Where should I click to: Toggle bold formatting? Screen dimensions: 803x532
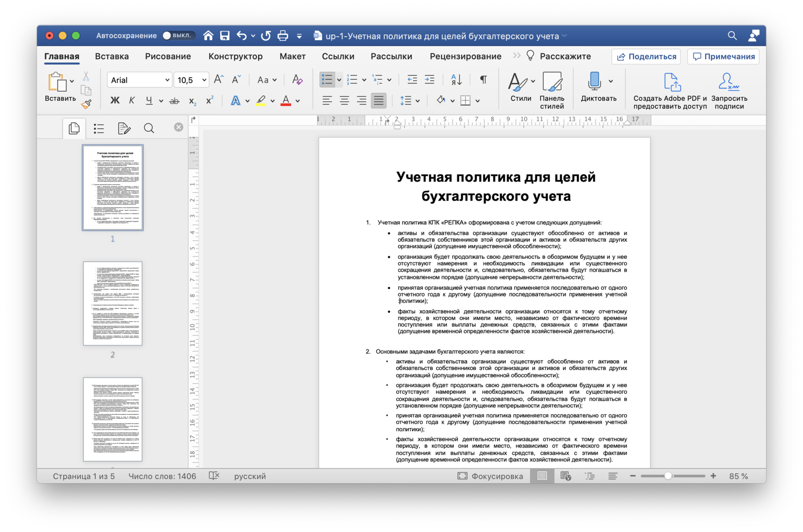[x=115, y=100]
